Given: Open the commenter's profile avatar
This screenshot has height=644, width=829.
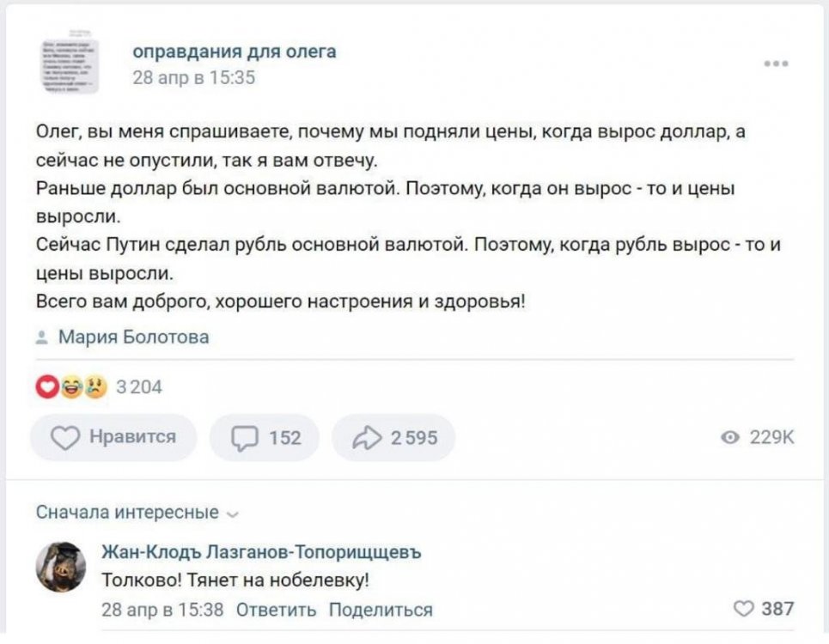Looking at the screenshot, I should (60, 567).
